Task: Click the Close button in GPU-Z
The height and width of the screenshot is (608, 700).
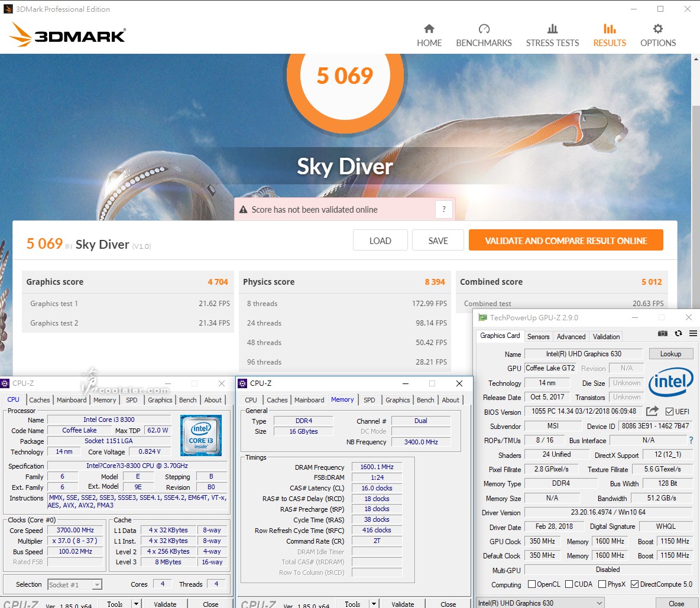Action: 676,603
